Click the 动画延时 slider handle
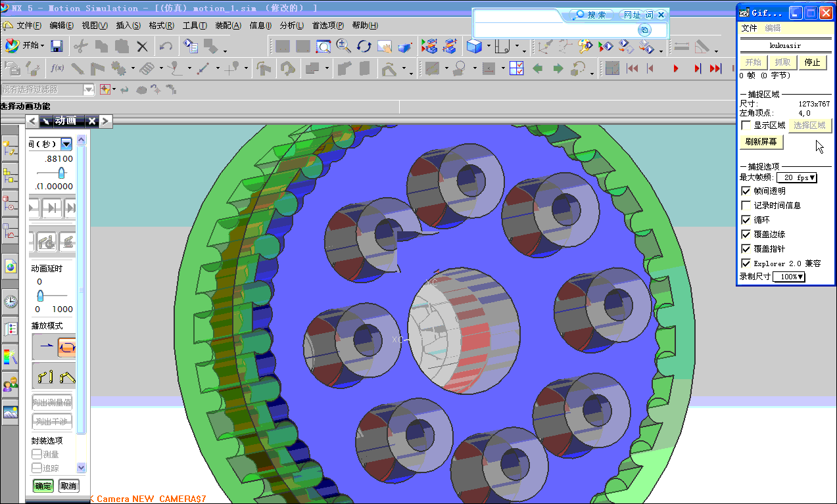This screenshot has height=504, width=837. pos(39,296)
